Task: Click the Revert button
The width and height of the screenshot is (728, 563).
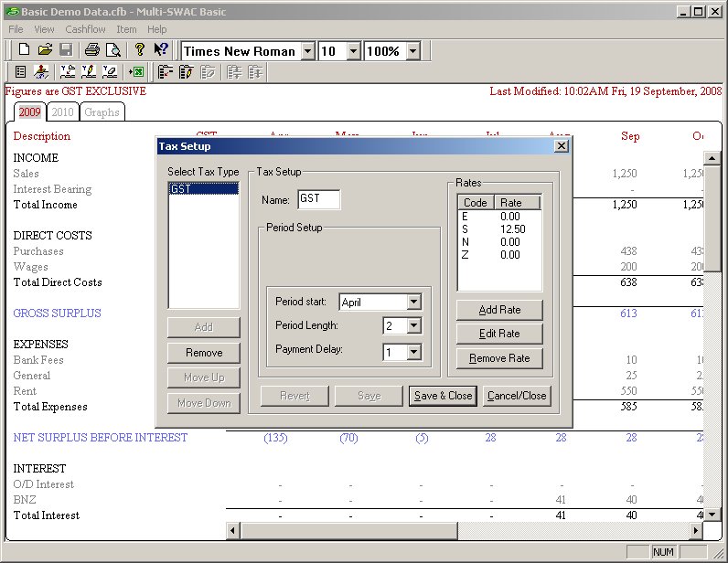Action: point(294,396)
